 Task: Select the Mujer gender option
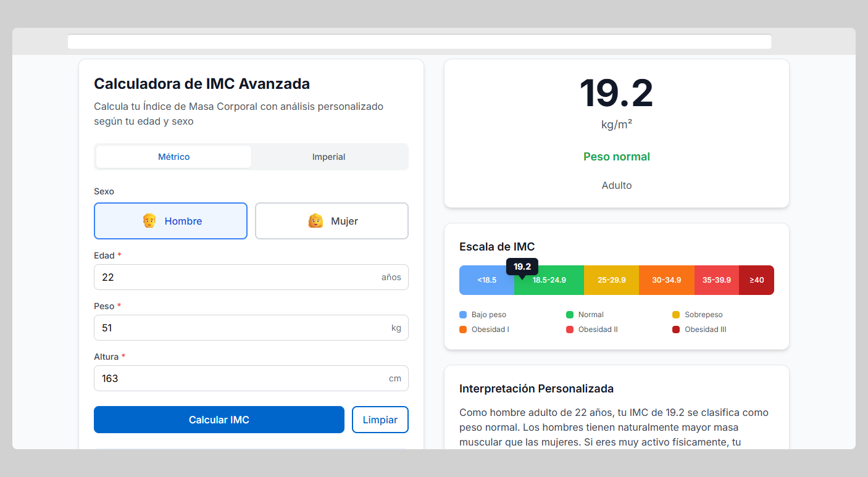(332, 220)
